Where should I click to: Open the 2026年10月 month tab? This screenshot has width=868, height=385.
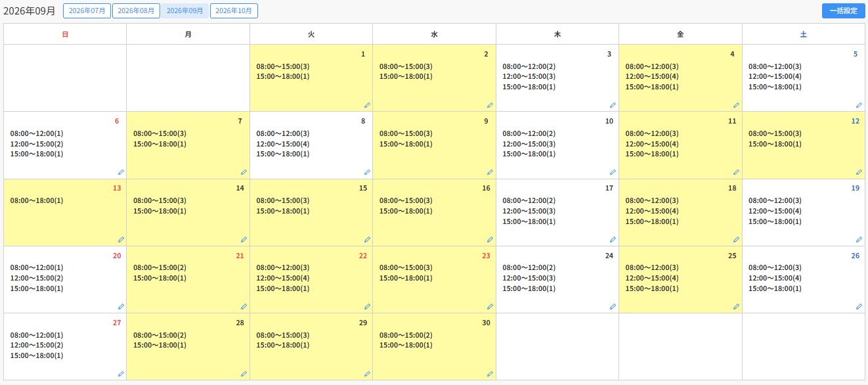[x=234, y=11]
